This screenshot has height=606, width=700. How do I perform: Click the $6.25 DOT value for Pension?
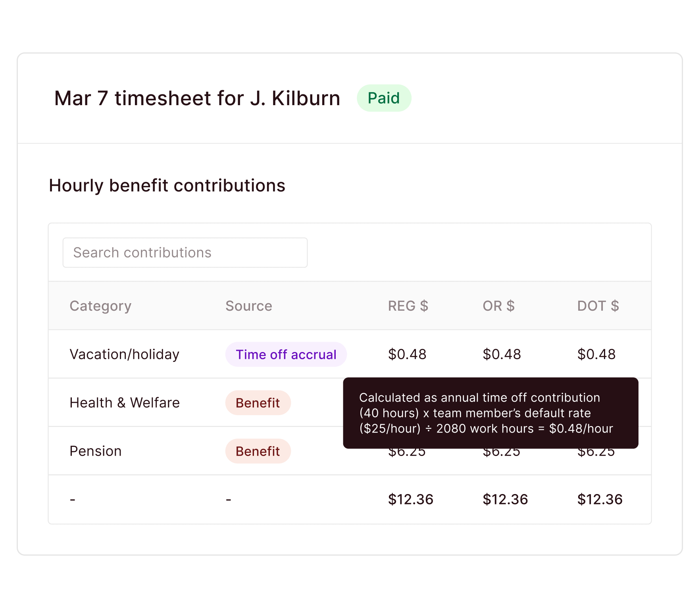[x=595, y=451]
